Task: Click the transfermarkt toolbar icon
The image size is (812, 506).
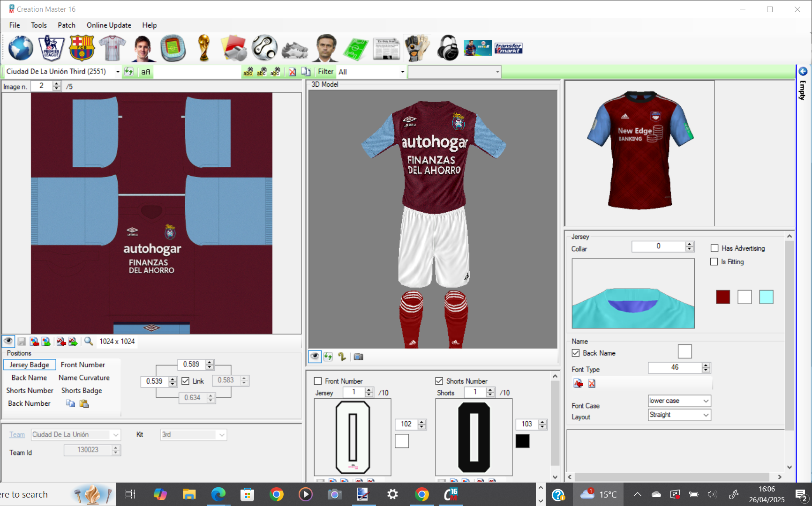Action: point(508,48)
